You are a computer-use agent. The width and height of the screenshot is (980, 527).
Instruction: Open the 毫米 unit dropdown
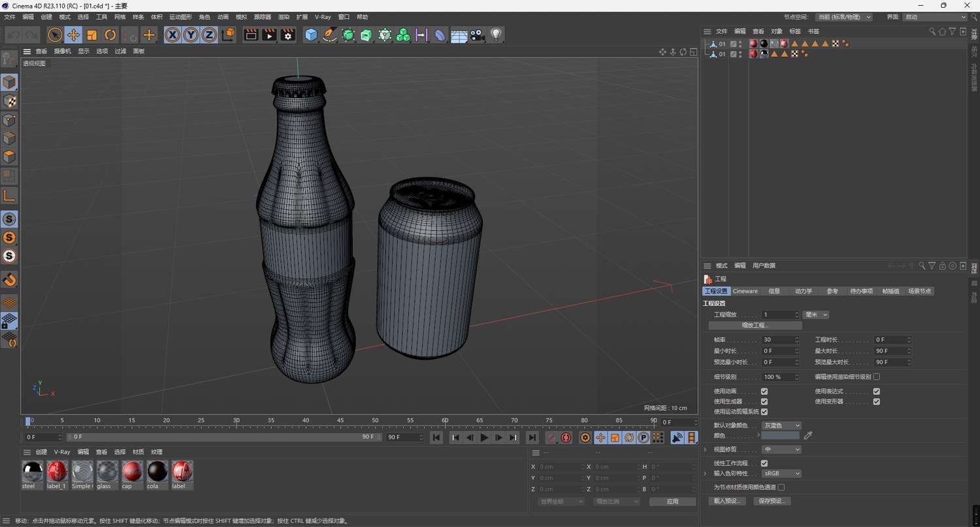(816, 314)
